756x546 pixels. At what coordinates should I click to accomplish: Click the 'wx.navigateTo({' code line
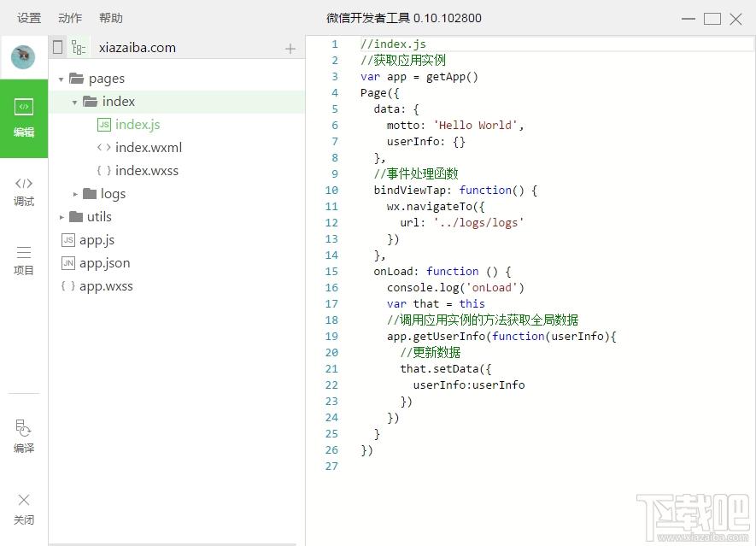(436, 207)
